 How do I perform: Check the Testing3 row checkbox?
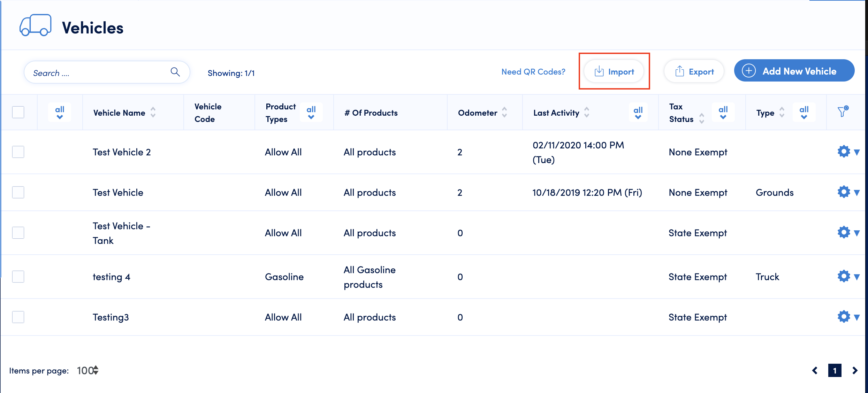click(18, 317)
